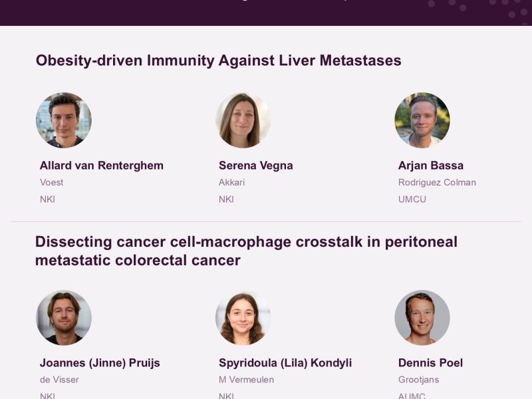532x399 pixels.
Task: Click Arjan Bassa's profile photo
Action: click(x=422, y=120)
